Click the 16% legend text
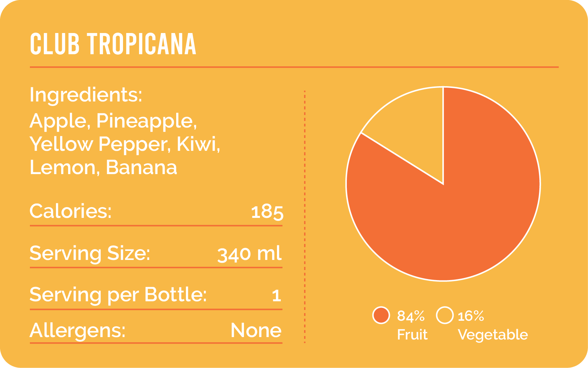Image resolution: width=588 pixels, height=368 pixels. coord(471,316)
